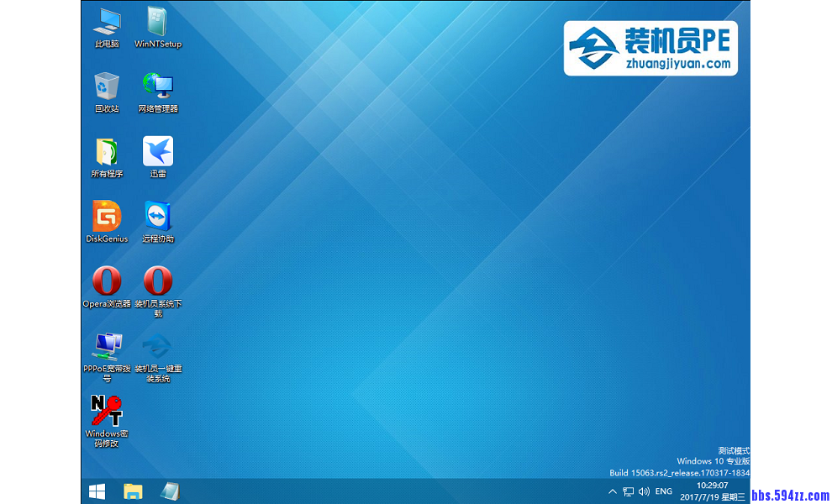Start DiskGenius partition tool
Screen dimensions: 832x504
coord(107,216)
